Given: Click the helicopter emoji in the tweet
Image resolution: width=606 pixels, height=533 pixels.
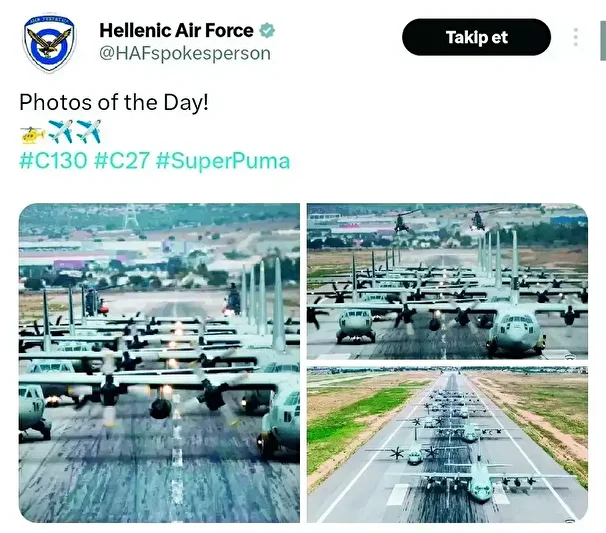Looking at the screenshot, I should (32, 134).
